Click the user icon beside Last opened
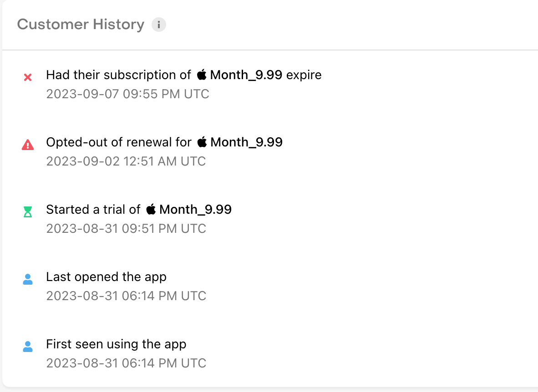Image resolution: width=538 pixels, height=392 pixels. (x=28, y=279)
